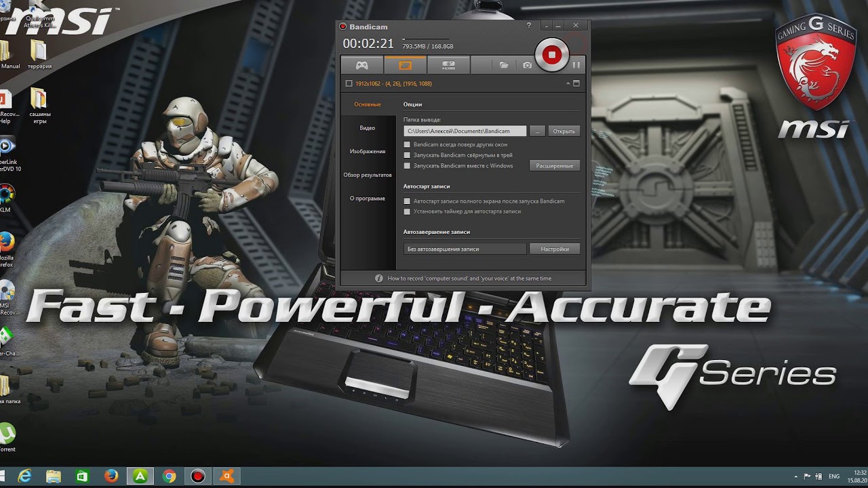This screenshot has width=868, height=488.
Task: Click the 1912x1062 recording area text
Action: [394, 83]
